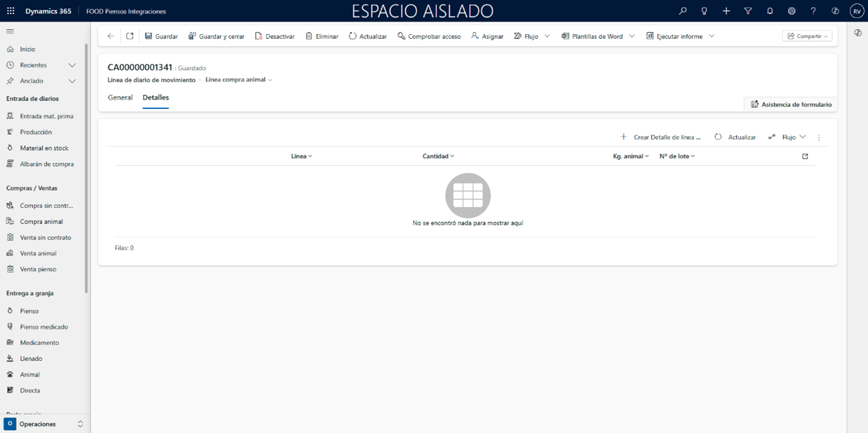Open the app launcher waffle icon
The height and width of the screenshot is (433, 868).
click(11, 11)
